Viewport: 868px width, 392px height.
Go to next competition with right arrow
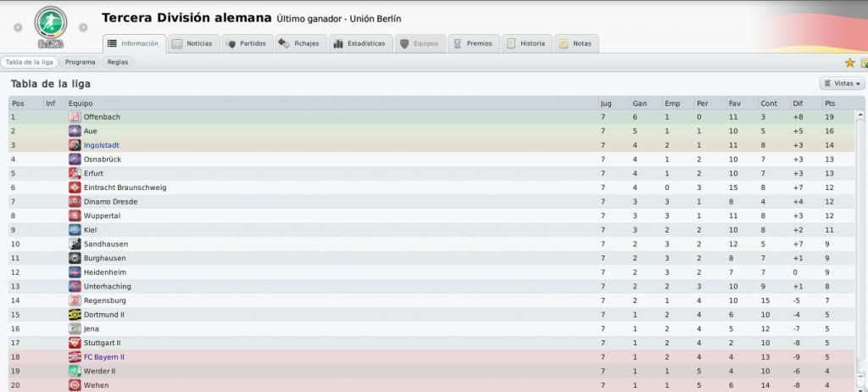pos(83,27)
